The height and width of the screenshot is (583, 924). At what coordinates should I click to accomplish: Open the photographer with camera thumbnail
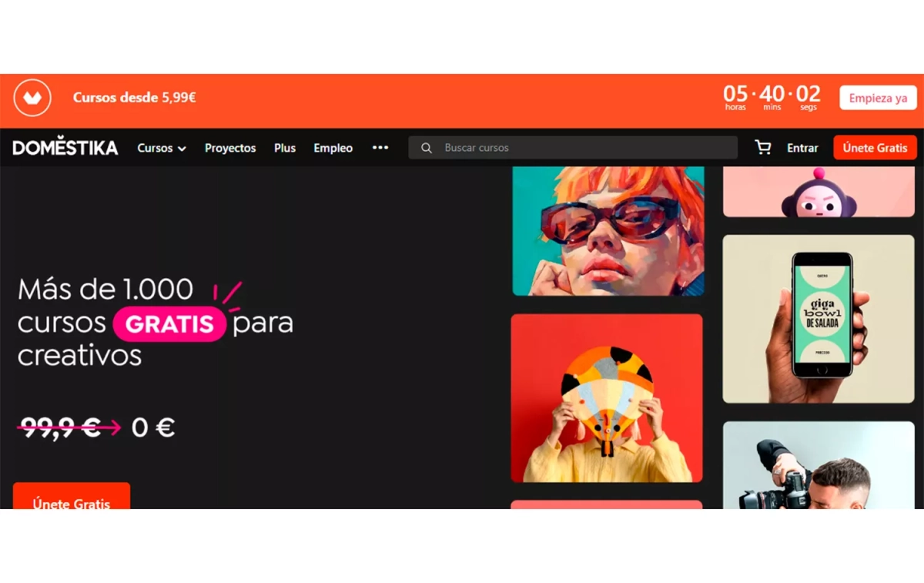point(819,465)
